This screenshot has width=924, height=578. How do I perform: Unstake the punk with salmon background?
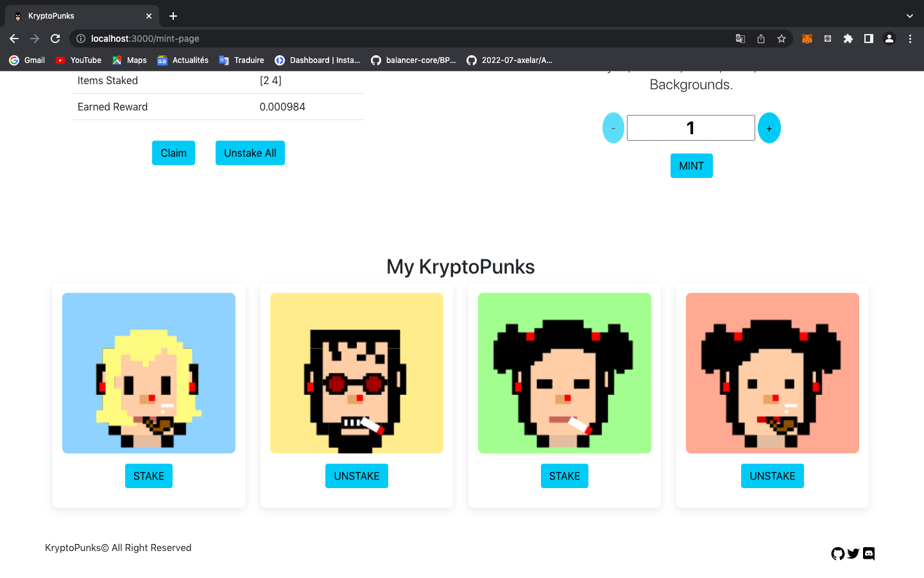[773, 476]
